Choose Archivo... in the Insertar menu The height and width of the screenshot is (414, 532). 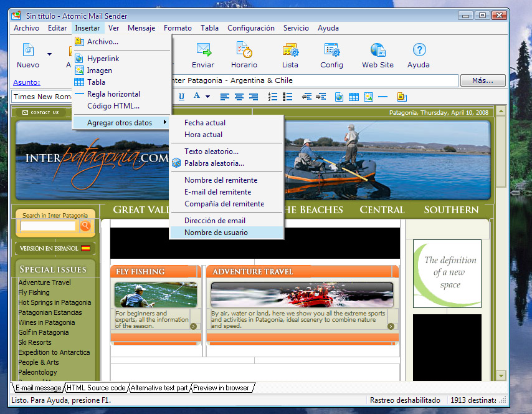point(121,42)
